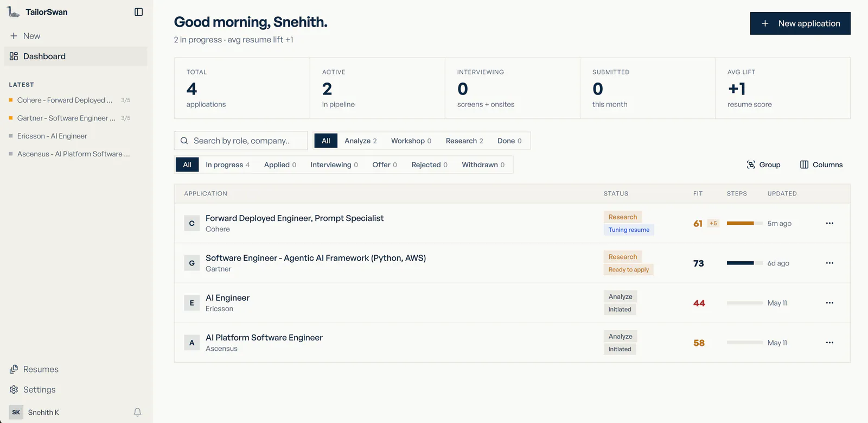
Task: Click the UPDATED column header
Action: click(x=782, y=194)
